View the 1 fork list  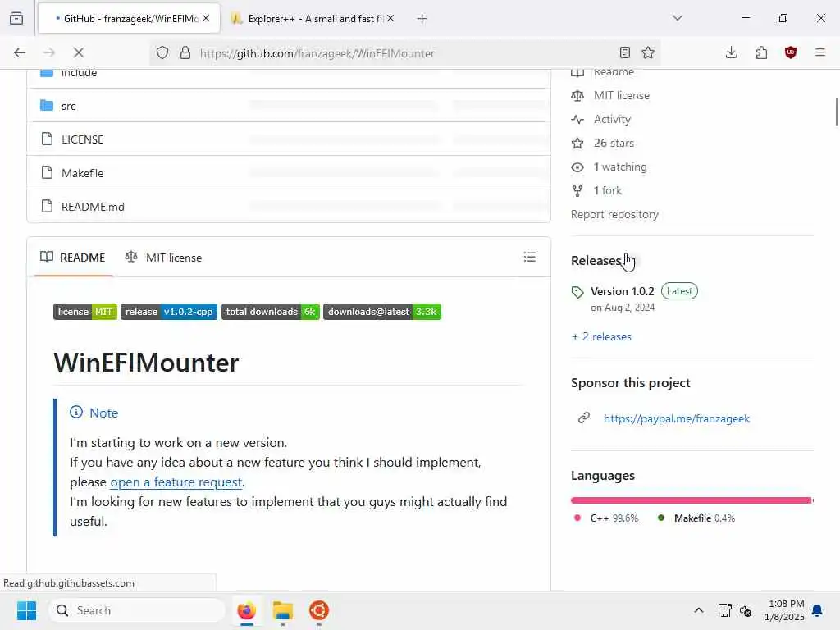[608, 190]
